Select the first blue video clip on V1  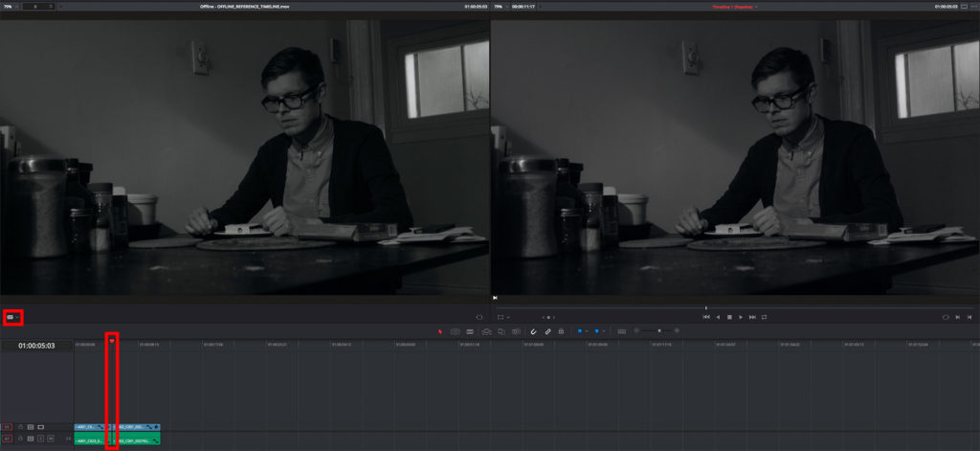coord(91,427)
